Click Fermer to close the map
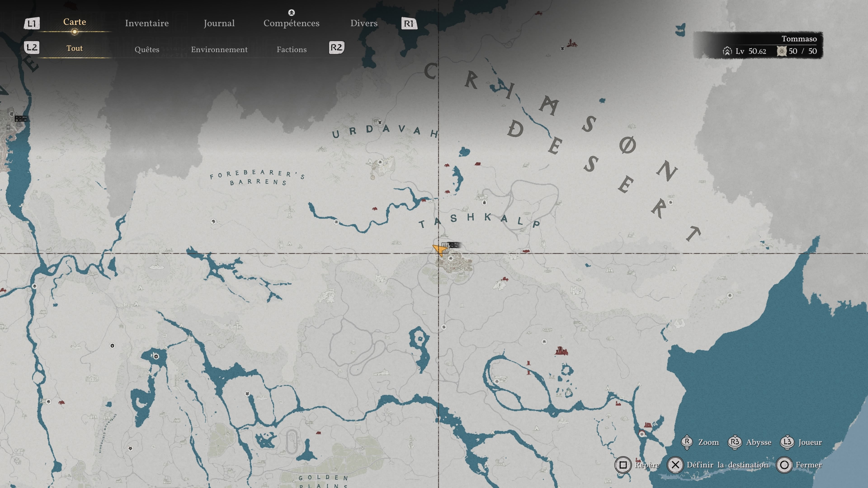This screenshot has width=868, height=488. pyautogui.click(x=799, y=465)
